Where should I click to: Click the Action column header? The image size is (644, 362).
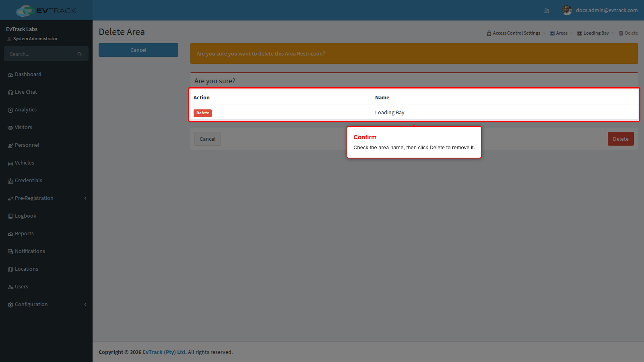(202, 98)
